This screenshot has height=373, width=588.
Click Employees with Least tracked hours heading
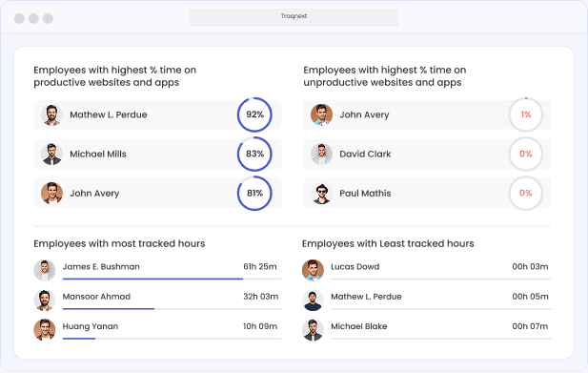coord(388,244)
